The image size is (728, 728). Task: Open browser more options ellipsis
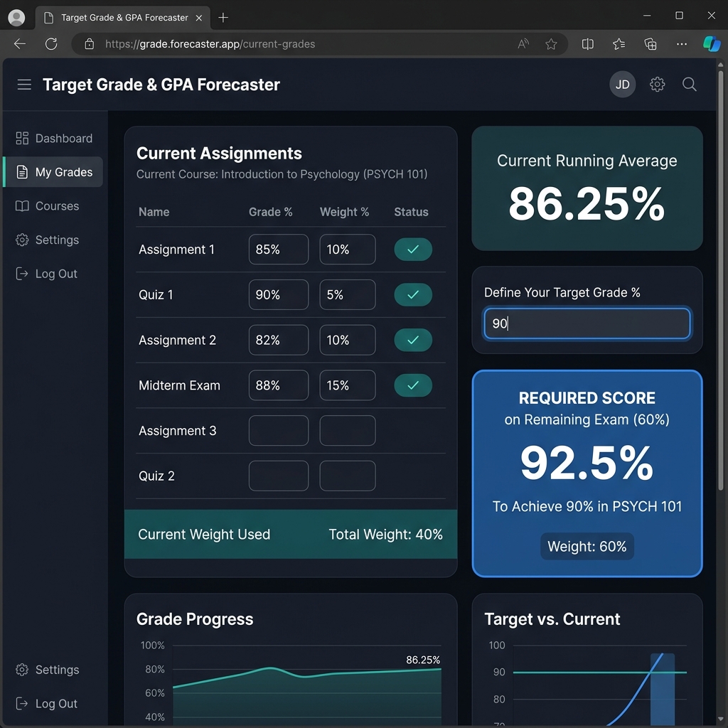click(682, 44)
